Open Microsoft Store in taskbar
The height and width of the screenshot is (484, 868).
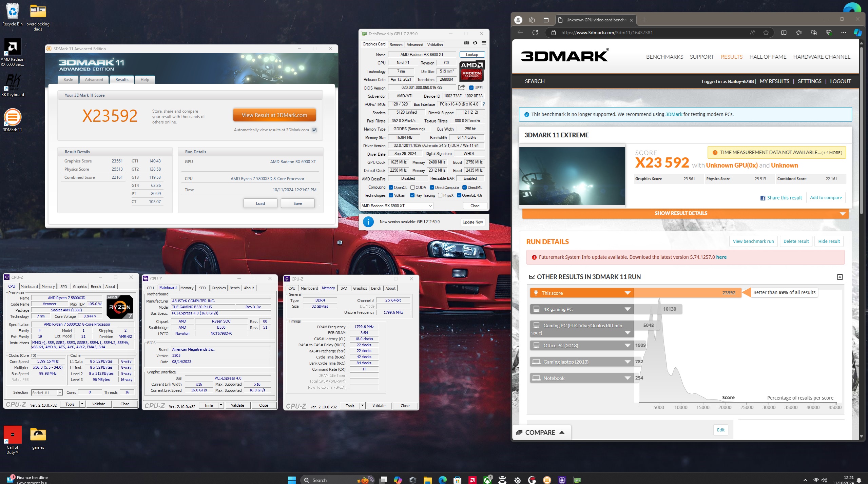point(457,480)
